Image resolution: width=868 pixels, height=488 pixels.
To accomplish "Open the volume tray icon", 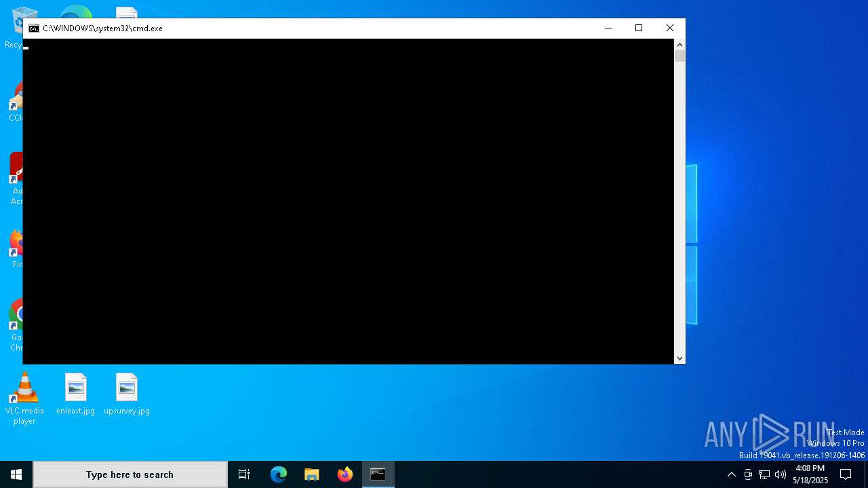I will coord(781,474).
